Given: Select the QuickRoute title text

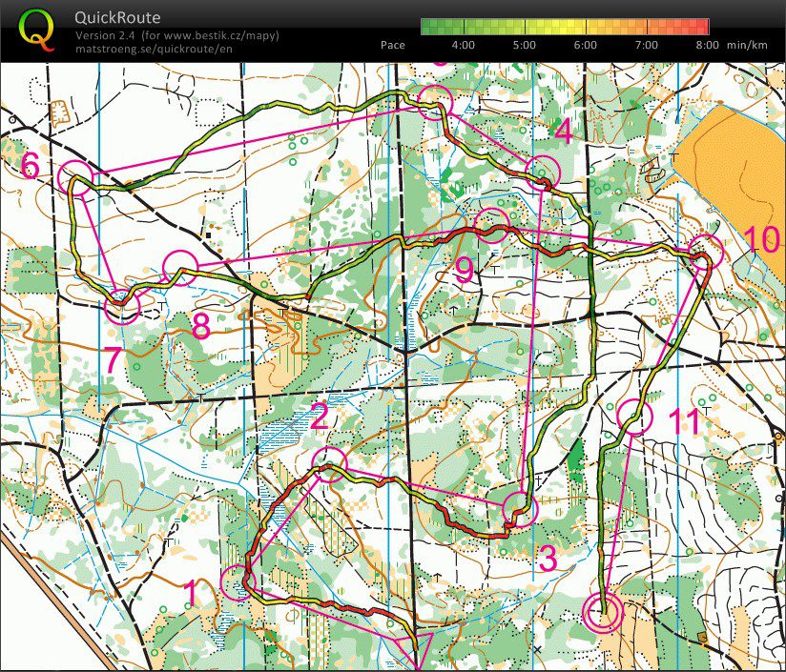Looking at the screenshot, I should 117,17.
